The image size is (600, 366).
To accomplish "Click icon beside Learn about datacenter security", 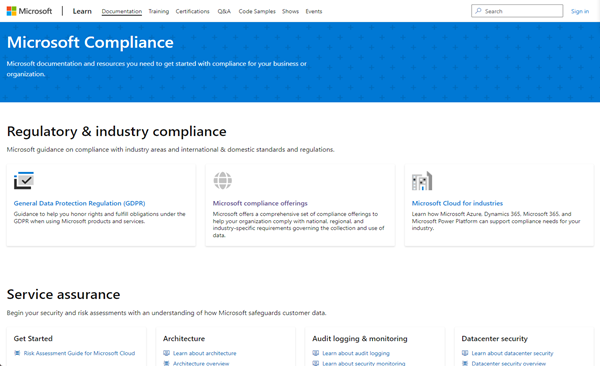I will (465, 353).
